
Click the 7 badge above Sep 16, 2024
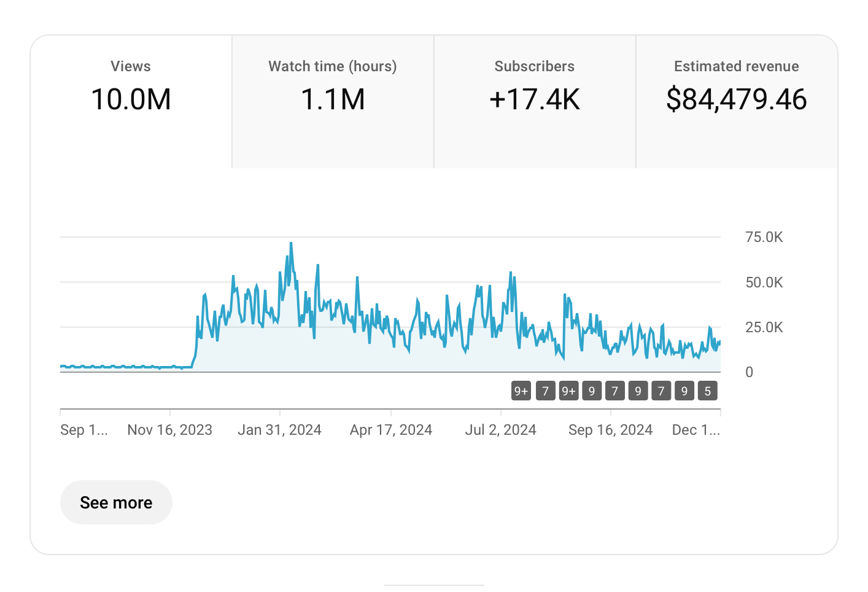(615, 391)
